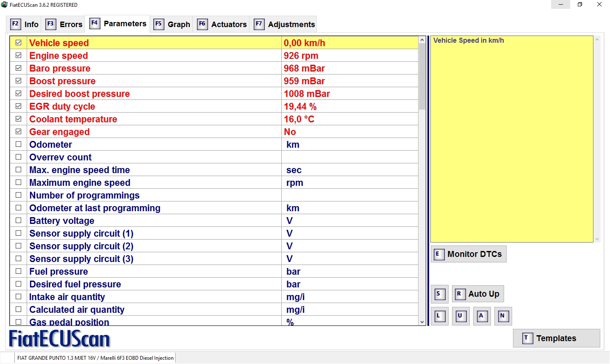This screenshot has height=364, width=610.
Task: Click the Auto Up button
Action: tap(478, 294)
